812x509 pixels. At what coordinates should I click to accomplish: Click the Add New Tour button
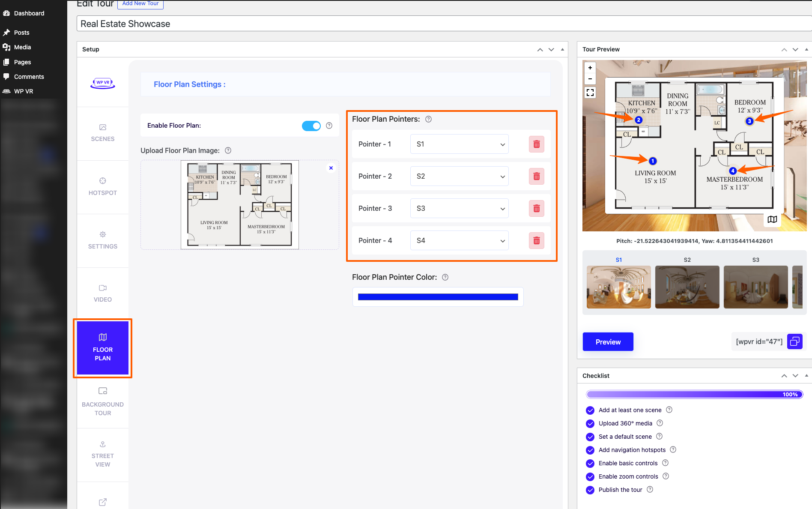(140, 3)
